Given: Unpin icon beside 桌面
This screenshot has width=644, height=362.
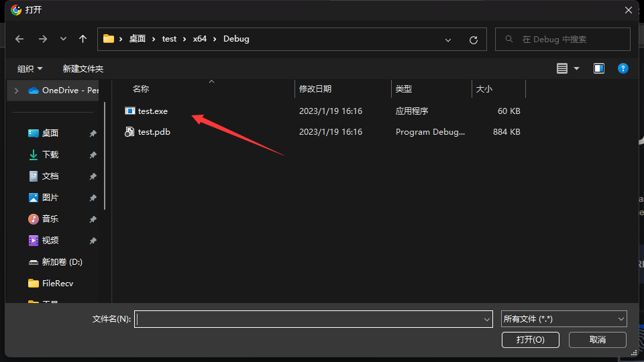Looking at the screenshot, I should (93, 133).
